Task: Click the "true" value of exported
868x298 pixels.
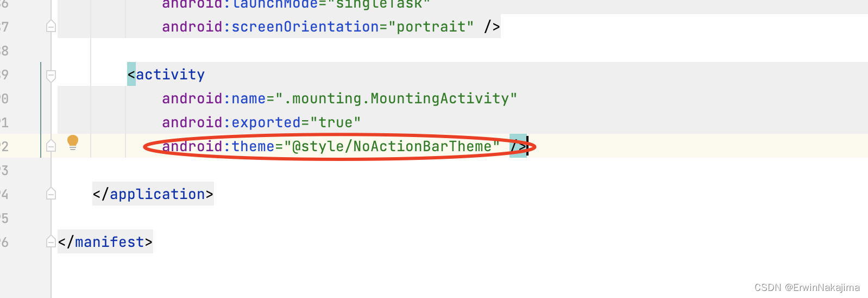Action: coord(335,122)
